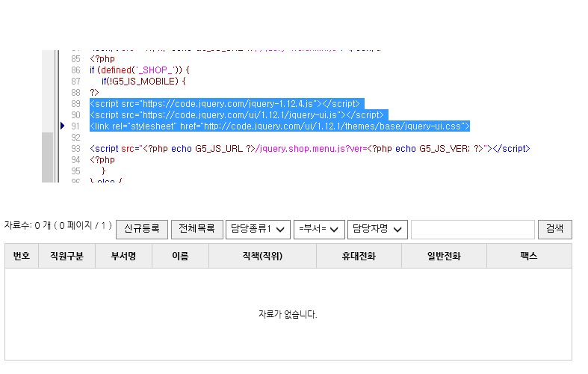Select the 일반전화 column header

coord(444,256)
